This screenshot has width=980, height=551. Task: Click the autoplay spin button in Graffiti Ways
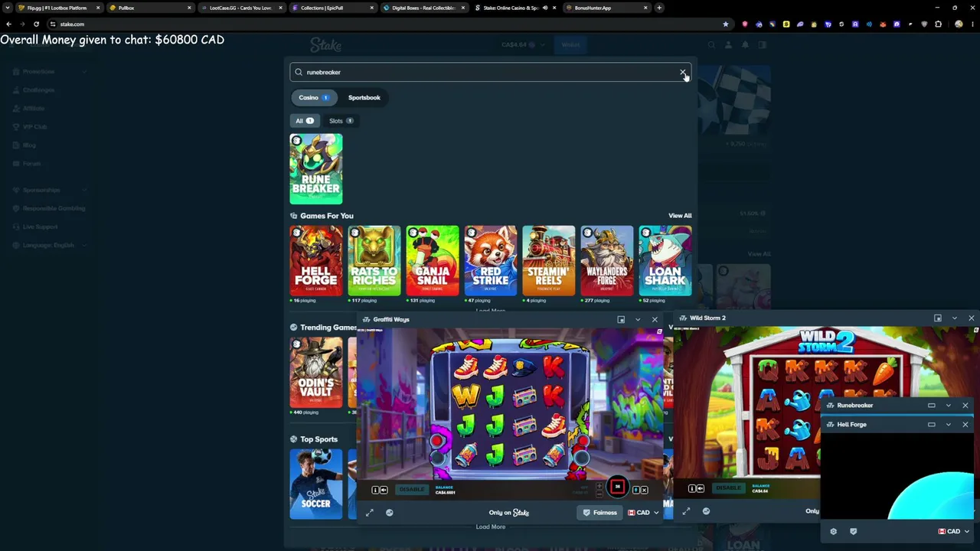point(617,487)
